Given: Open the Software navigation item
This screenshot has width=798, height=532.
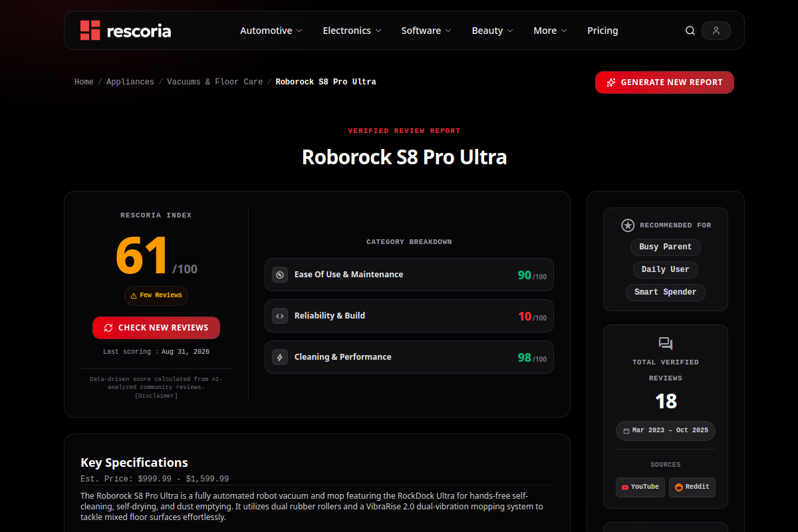Looking at the screenshot, I should (426, 31).
